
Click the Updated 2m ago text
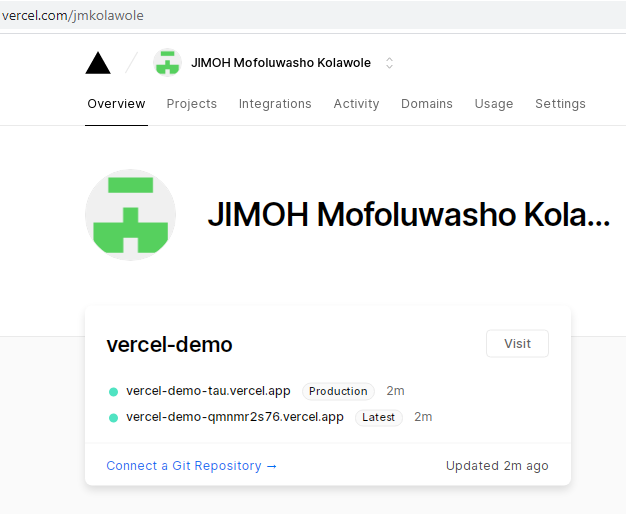click(497, 466)
